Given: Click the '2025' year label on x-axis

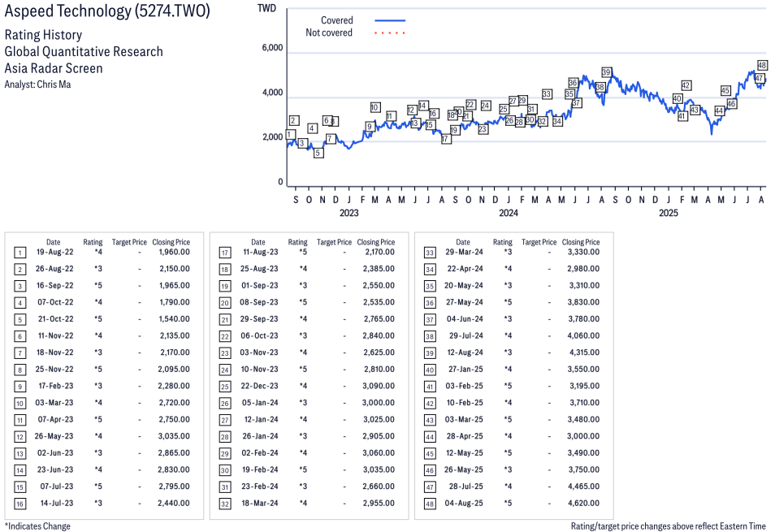Looking at the screenshot, I should click(x=669, y=213).
